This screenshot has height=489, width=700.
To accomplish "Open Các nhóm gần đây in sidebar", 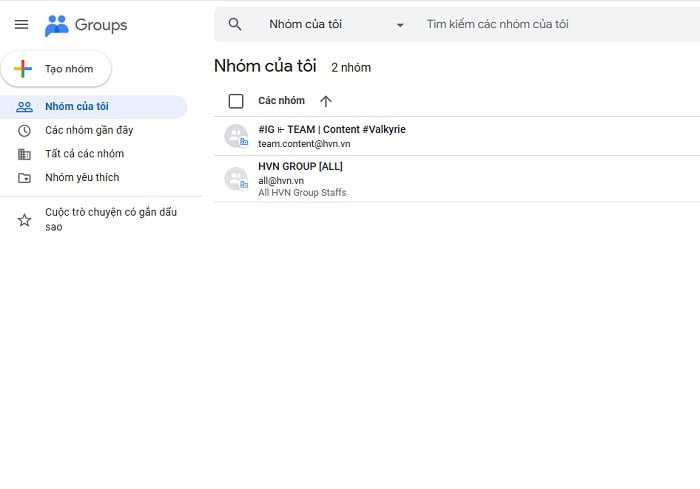I will coord(89,130).
